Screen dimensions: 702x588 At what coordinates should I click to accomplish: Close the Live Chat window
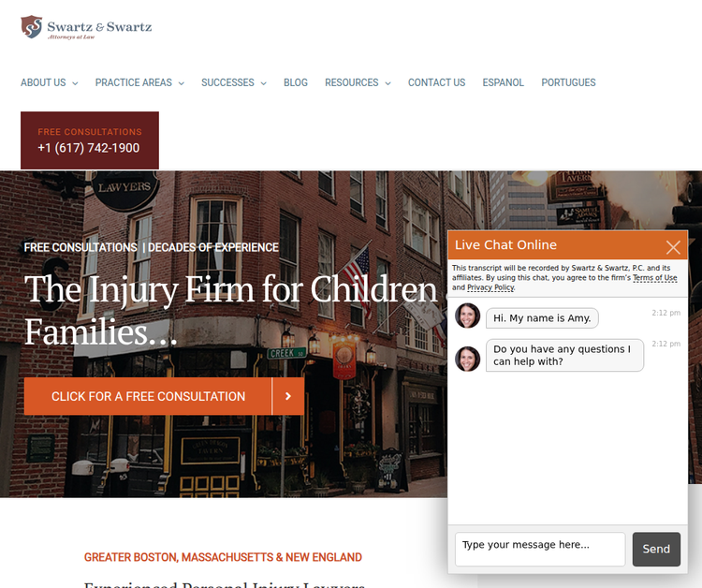click(x=673, y=247)
